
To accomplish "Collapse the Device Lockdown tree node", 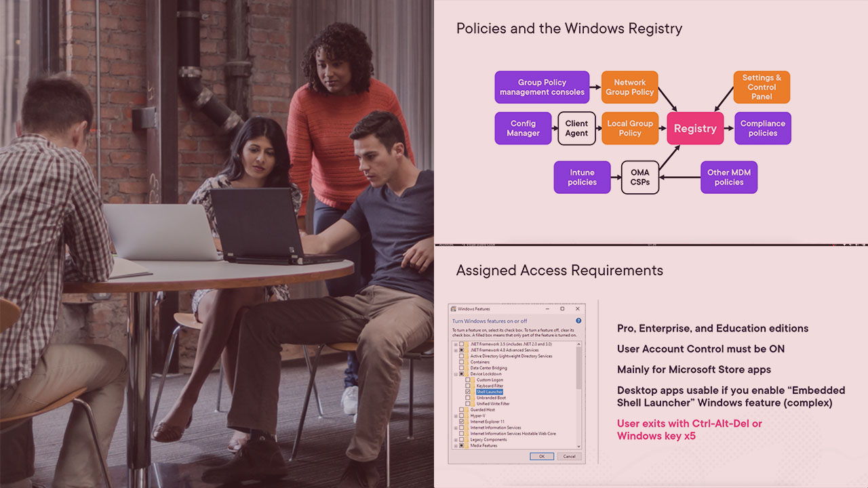I will click(x=456, y=374).
